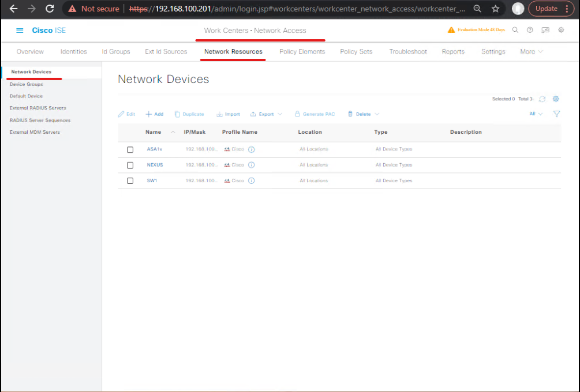The height and width of the screenshot is (392, 580).
Task: Open table column settings gear
Action: pos(556,99)
